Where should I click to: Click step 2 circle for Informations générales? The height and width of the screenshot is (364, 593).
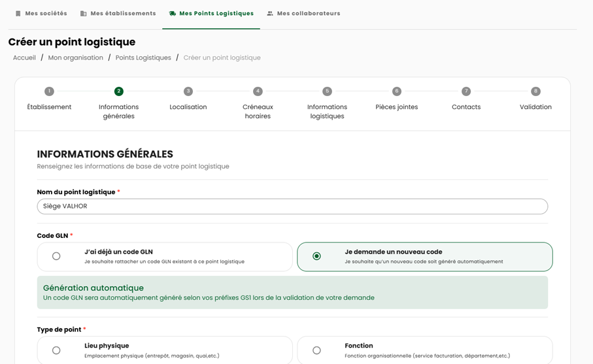(x=119, y=91)
